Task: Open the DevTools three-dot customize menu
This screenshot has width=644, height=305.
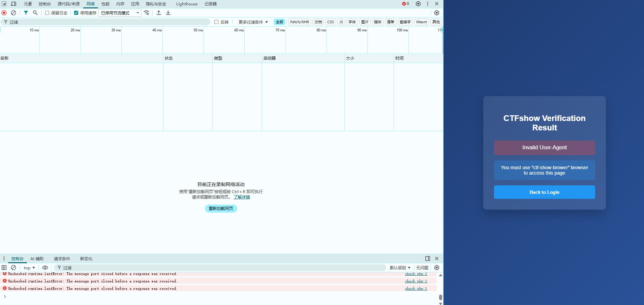Action: (428, 4)
